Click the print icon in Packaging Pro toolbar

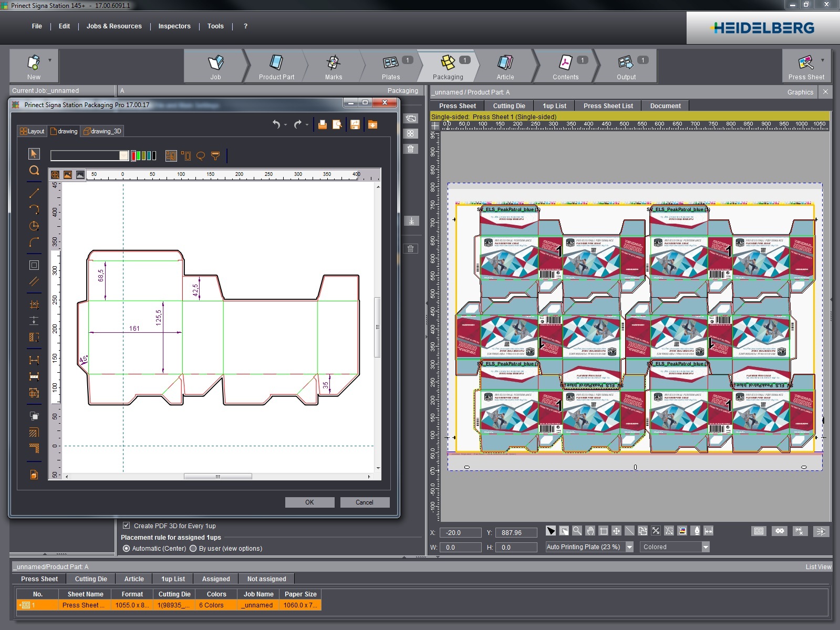point(323,124)
